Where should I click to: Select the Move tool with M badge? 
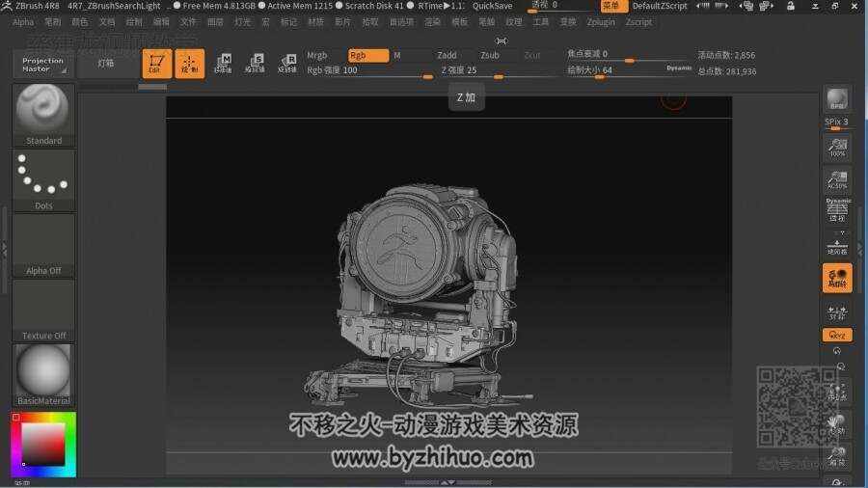pyautogui.click(x=223, y=64)
